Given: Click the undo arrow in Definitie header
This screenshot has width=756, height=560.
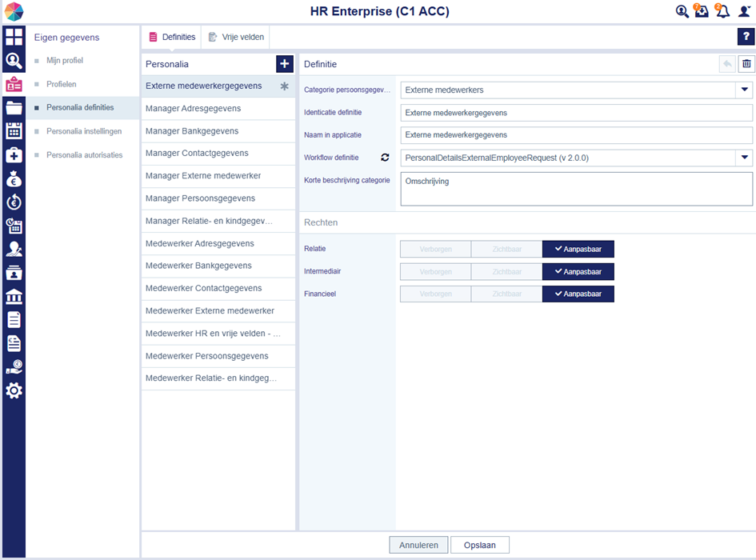Looking at the screenshot, I should click(727, 64).
